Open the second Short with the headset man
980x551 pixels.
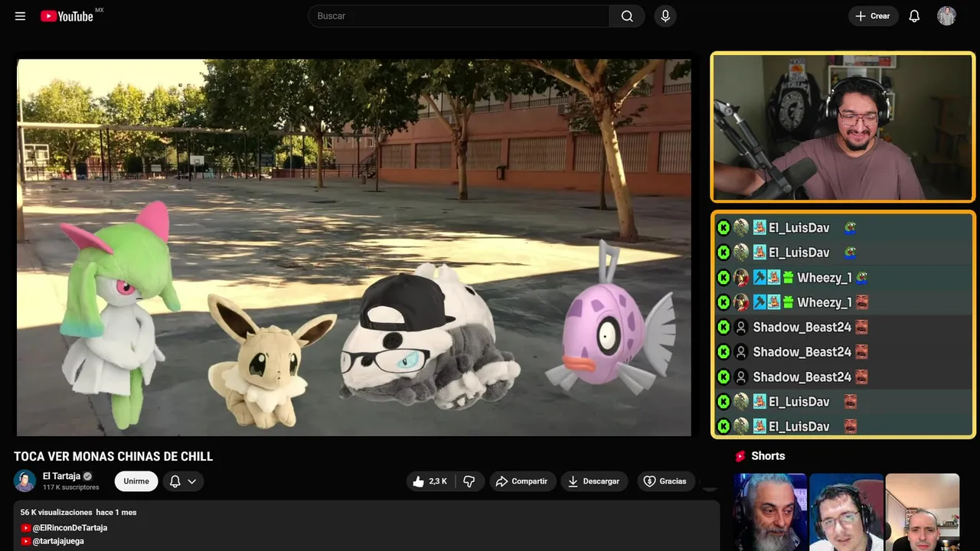846,512
